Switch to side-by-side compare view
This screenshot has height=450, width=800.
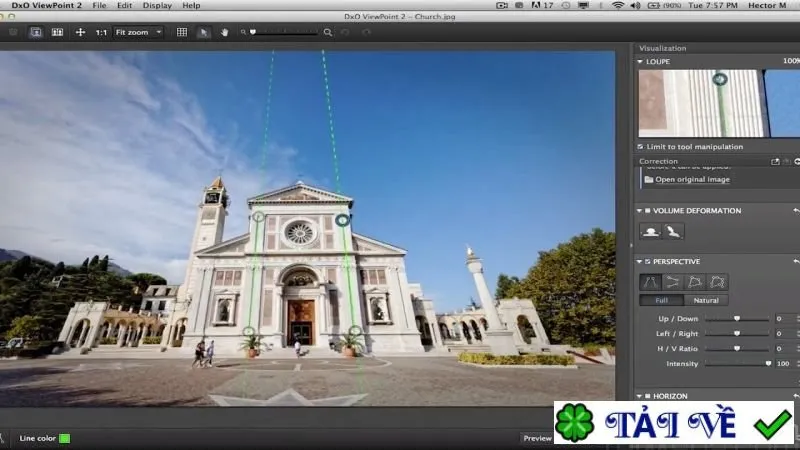click(x=57, y=32)
